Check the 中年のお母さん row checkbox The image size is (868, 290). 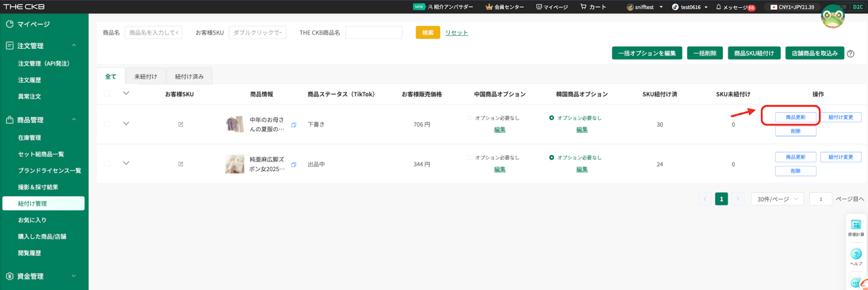(x=107, y=124)
